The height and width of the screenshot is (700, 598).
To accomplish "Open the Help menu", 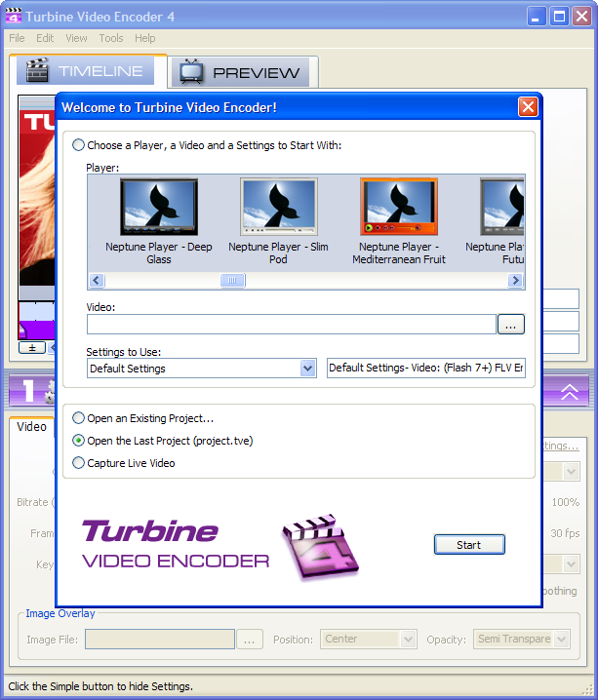I will (145, 38).
